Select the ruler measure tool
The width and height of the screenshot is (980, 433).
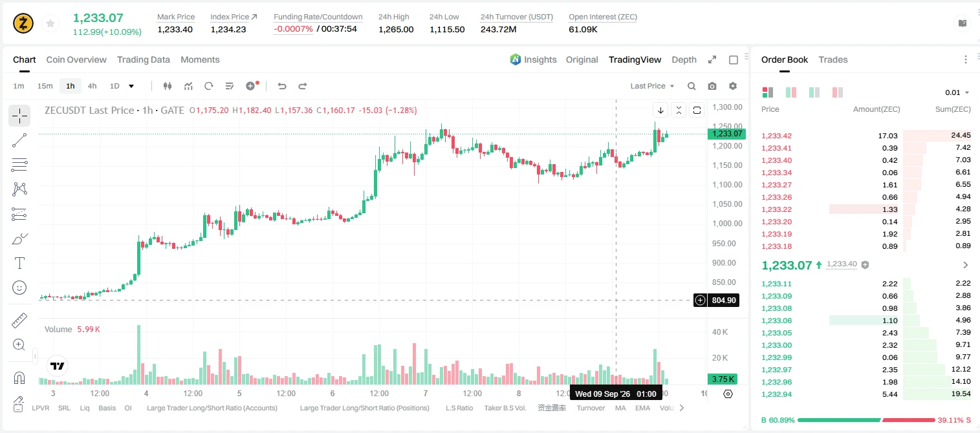pyautogui.click(x=19, y=321)
